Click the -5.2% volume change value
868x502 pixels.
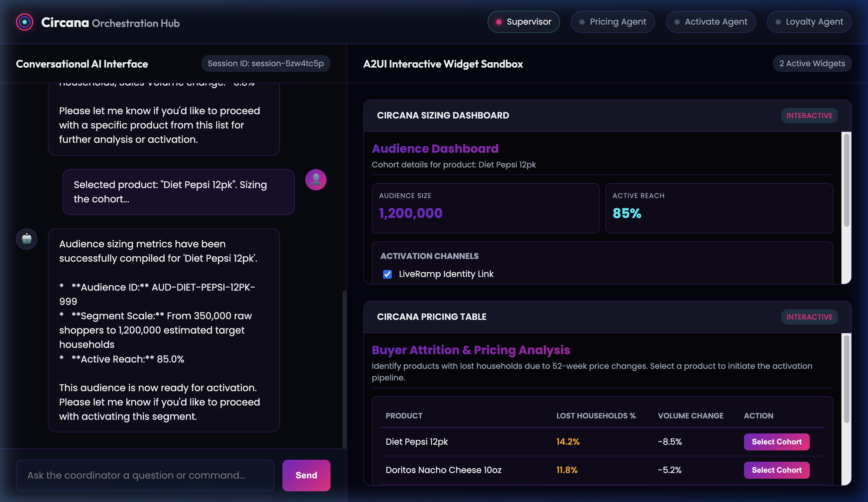pos(669,470)
